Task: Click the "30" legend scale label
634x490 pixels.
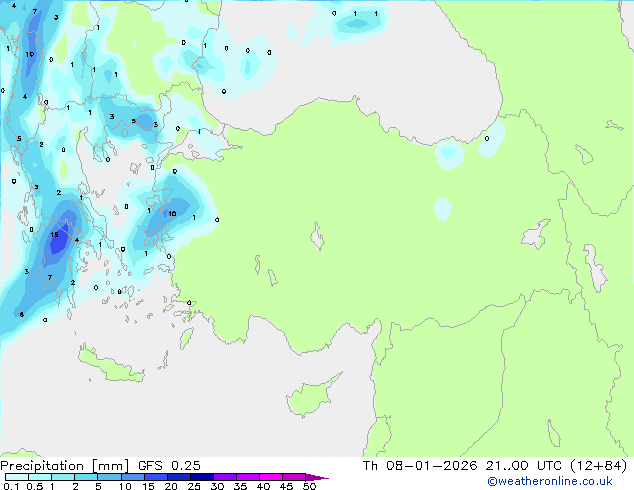Action: 217,486
